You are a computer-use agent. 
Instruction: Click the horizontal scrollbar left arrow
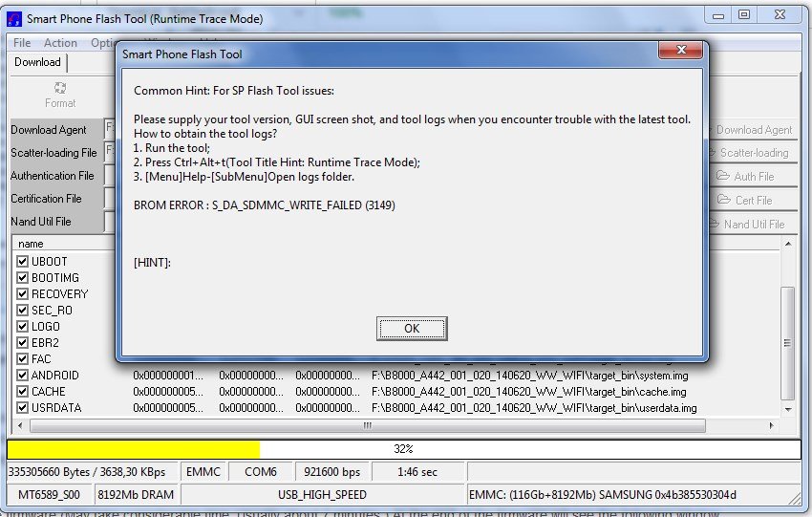pos(20,425)
